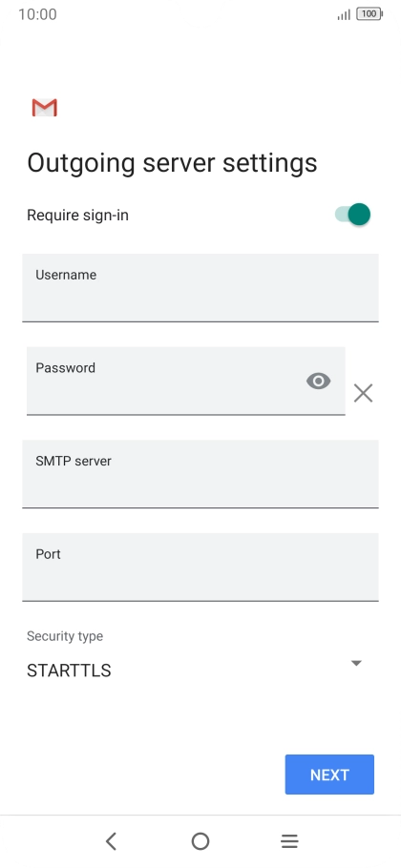Tap the battery indicator in status bar
This screenshot has width=401, height=868.
[369, 14]
